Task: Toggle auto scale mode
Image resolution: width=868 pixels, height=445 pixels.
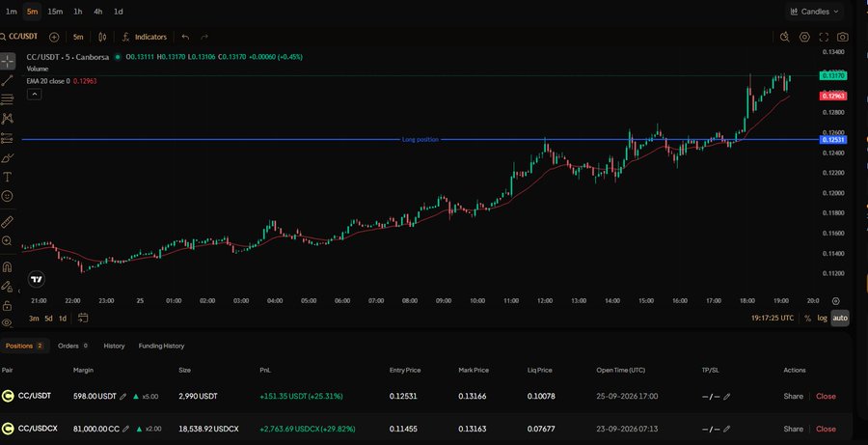Action: [840, 319]
